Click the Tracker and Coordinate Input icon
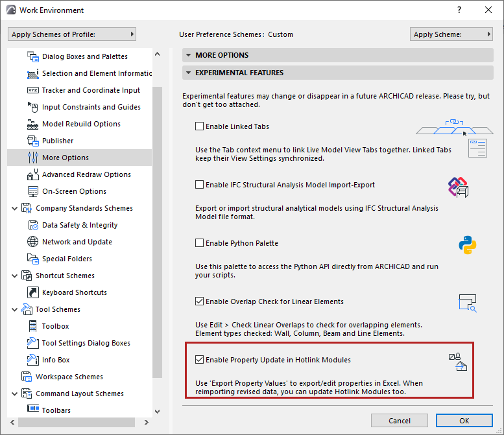The height and width of the screenshot is (435, 504). [33, 90]
